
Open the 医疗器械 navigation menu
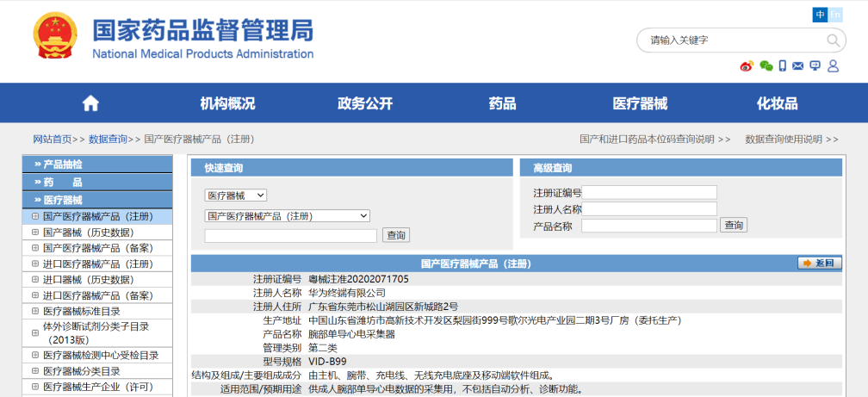[x=640, y=103]
